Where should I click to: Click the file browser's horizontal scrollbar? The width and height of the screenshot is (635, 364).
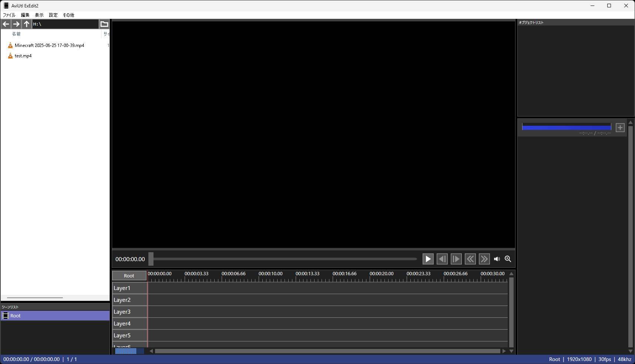[35, 298]
